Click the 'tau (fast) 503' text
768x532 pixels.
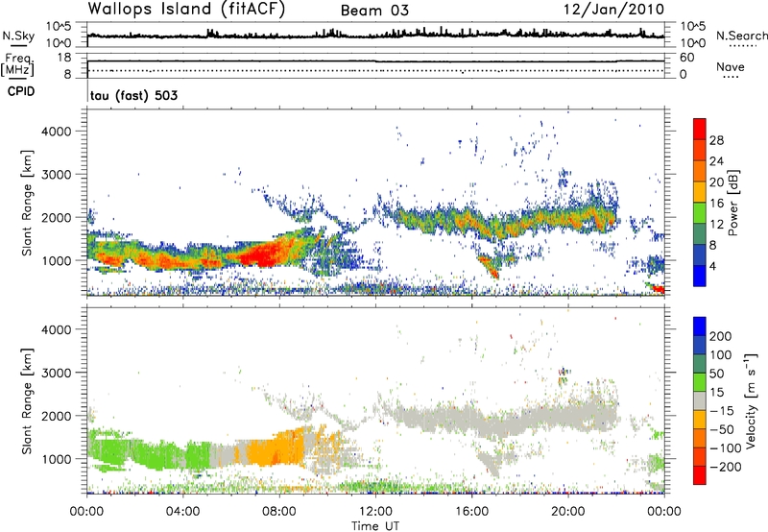pyautogui.click(x=133, y=95)
